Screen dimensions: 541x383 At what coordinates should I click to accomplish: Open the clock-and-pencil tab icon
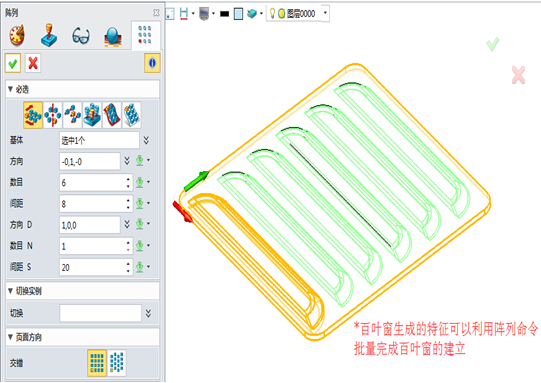pos(17,35)
